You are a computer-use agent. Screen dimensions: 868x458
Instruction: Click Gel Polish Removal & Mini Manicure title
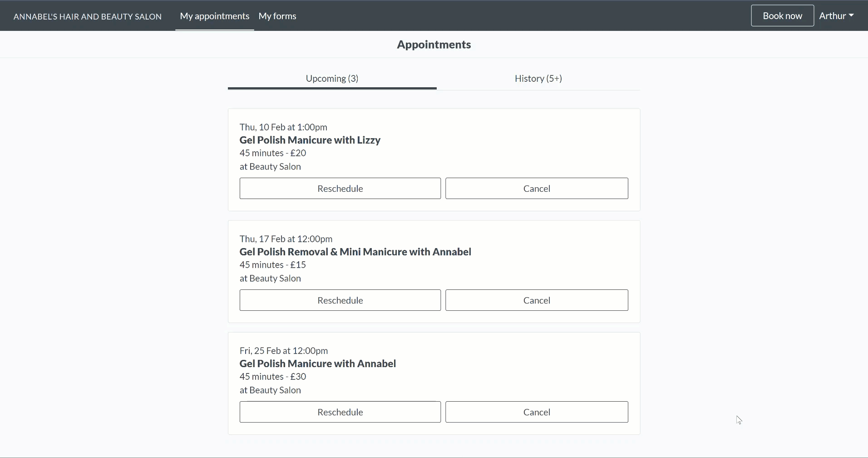tap(355, 252)
